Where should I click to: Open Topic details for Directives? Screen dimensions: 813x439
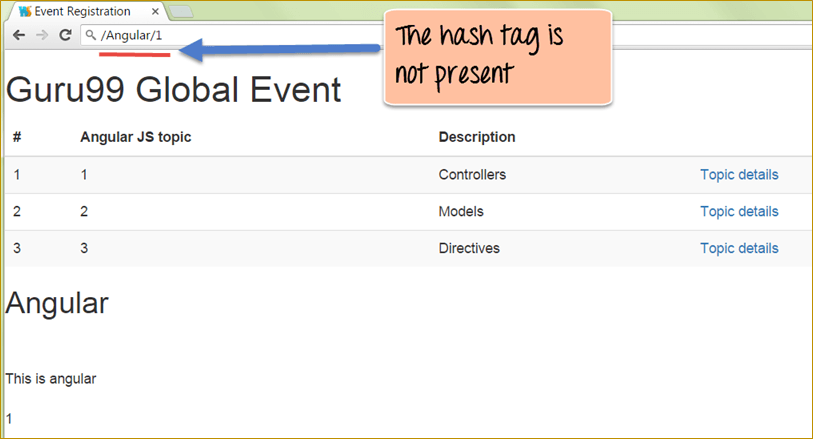pyautogui.click(x=738, y=248)
